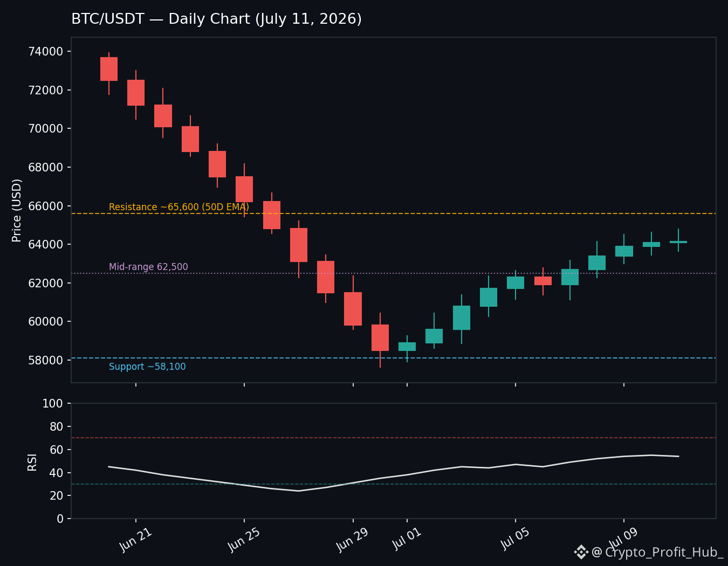Click the 60000 price axis label
This screenshot has height=566, width=728.
pyautogui.click(x=45, y=321)
